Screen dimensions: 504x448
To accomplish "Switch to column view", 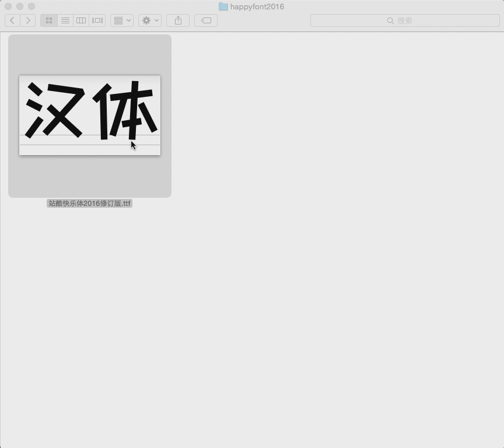I will coord(80,20).
